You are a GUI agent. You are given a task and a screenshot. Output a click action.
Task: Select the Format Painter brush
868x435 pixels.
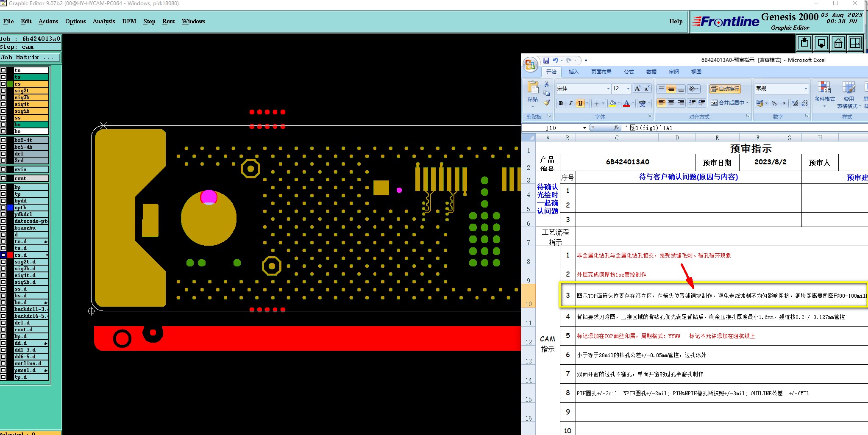coord(547,103)
